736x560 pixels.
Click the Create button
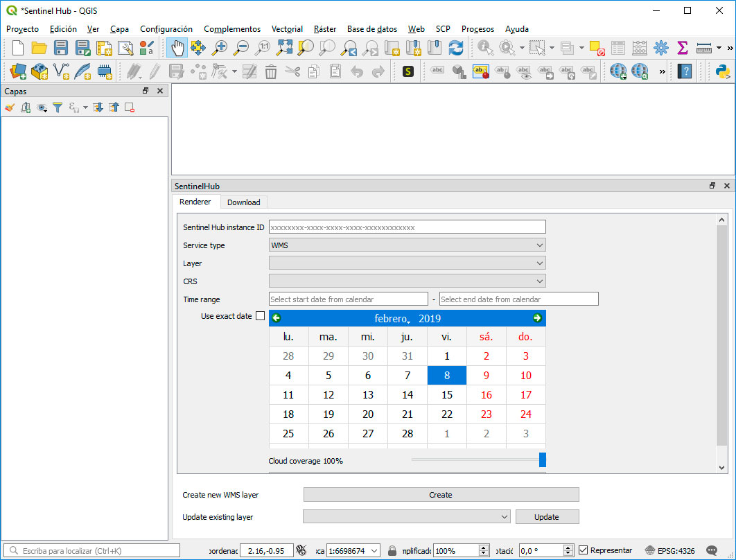click(441, 495)
